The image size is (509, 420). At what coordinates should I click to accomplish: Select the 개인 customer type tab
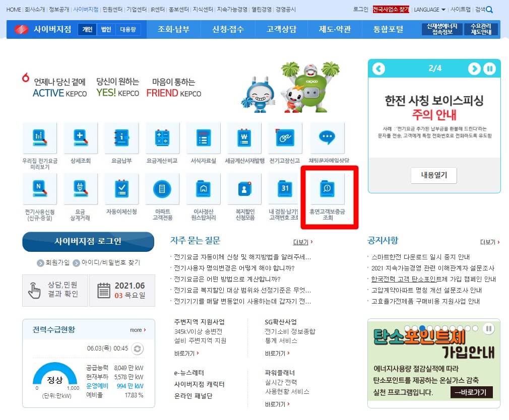pyautogui.click(x=87, y=30)
